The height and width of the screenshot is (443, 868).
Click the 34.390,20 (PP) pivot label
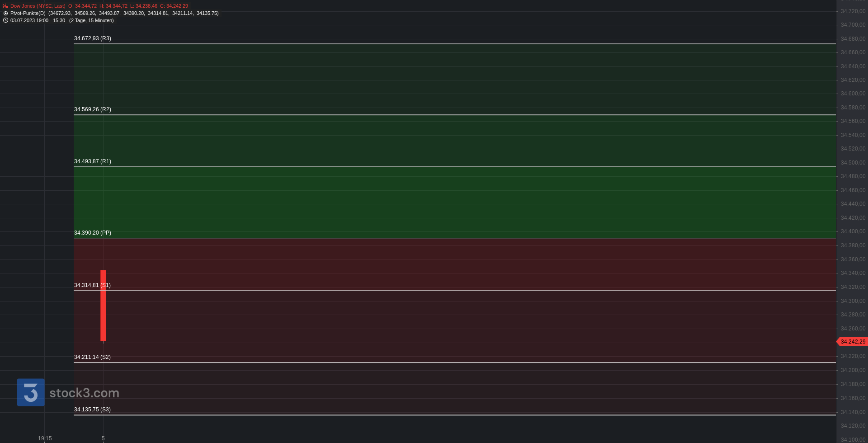[93, 233]
